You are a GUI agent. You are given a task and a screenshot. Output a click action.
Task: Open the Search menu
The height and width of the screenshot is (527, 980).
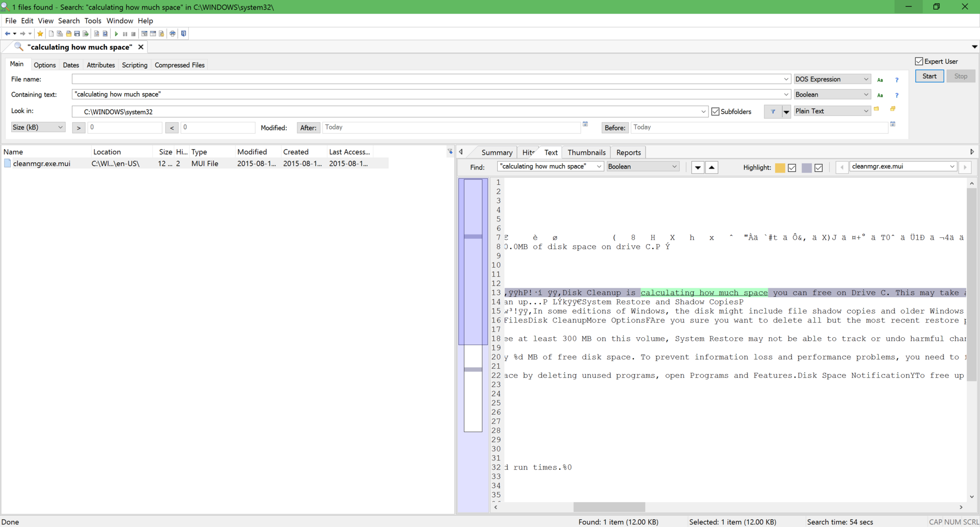69,21
